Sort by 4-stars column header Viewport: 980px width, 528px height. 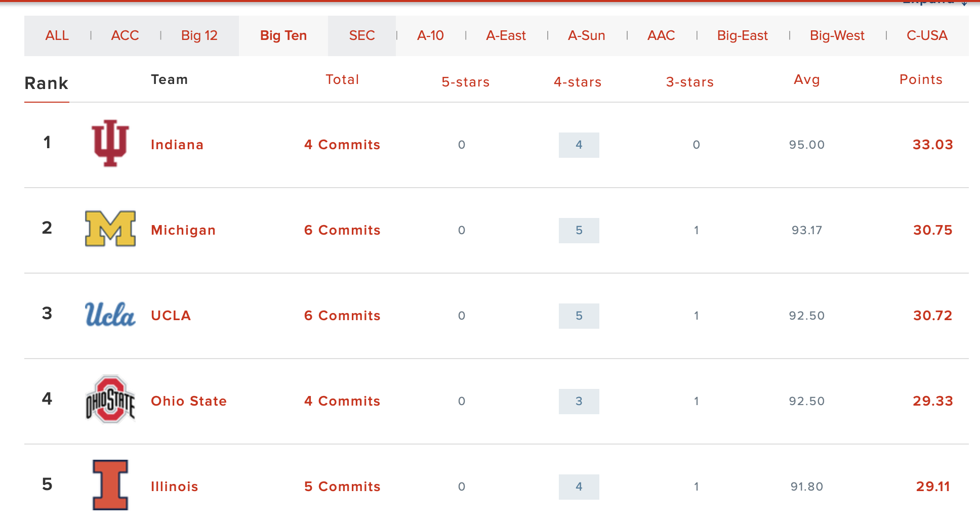click(577, 82)
